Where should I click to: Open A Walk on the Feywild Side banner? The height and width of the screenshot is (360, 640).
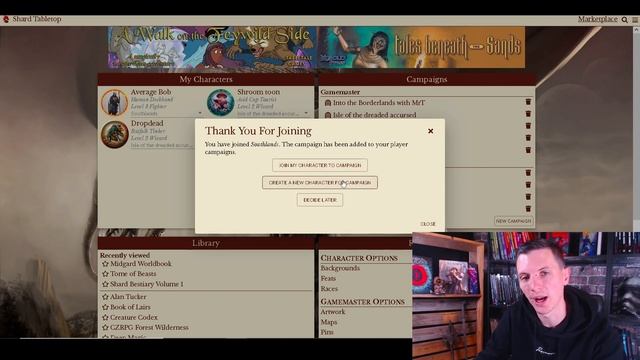tap(212, 47)
